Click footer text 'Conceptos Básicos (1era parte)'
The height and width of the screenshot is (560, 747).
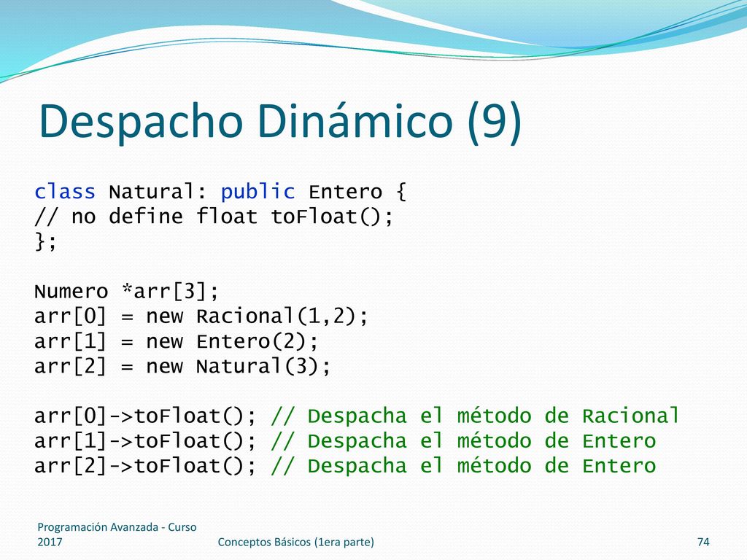coord(296,542)
